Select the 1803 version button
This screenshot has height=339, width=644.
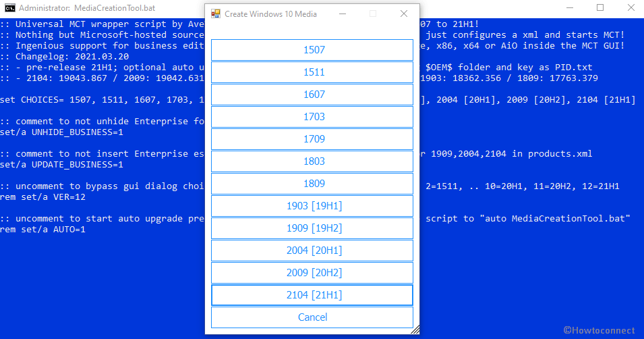point(312,161)
